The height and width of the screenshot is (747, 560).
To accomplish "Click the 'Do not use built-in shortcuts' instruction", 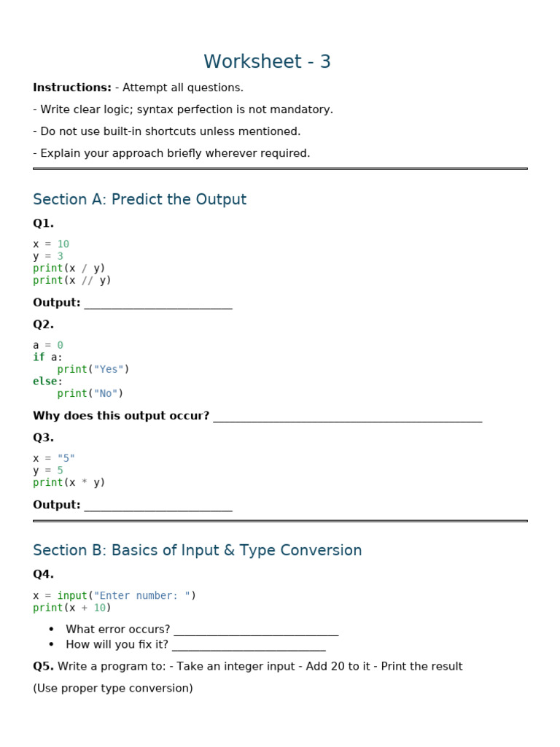I will 167,131.
